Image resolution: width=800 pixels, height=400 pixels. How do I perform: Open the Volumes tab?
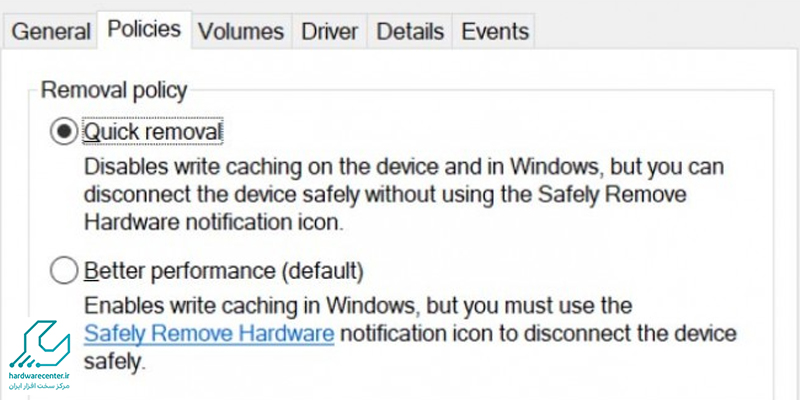point(241,32)
